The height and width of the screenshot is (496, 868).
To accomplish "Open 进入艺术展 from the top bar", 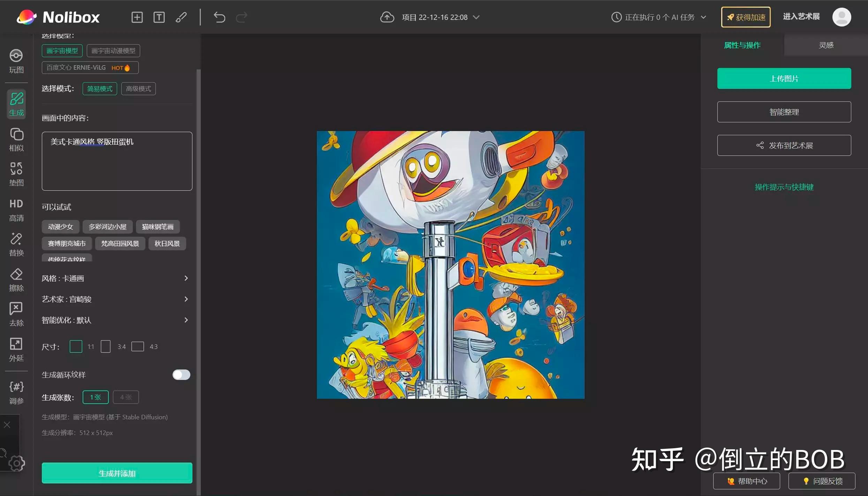I will [x=801, y=17].
